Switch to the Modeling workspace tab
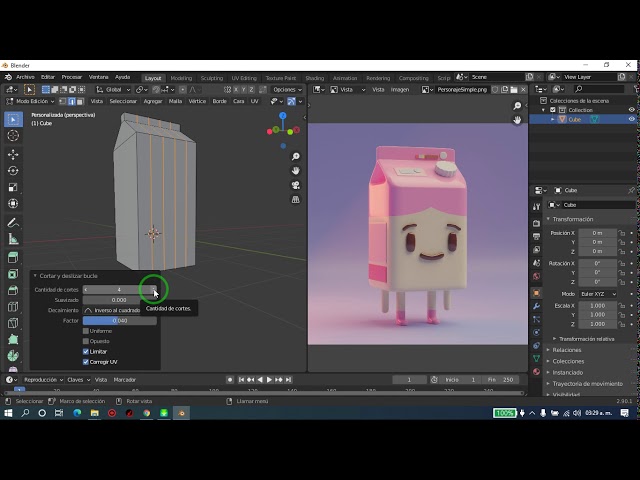 (x=181, y=78)
